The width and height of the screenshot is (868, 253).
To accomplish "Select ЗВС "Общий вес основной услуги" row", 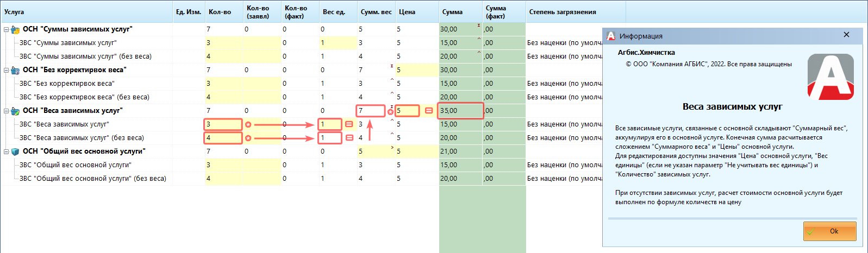I will 75,165.
